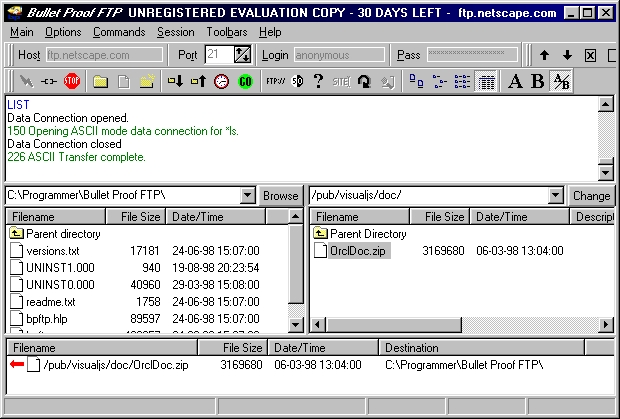Select Binary transfer mode 'B' icon

[538, 81]
